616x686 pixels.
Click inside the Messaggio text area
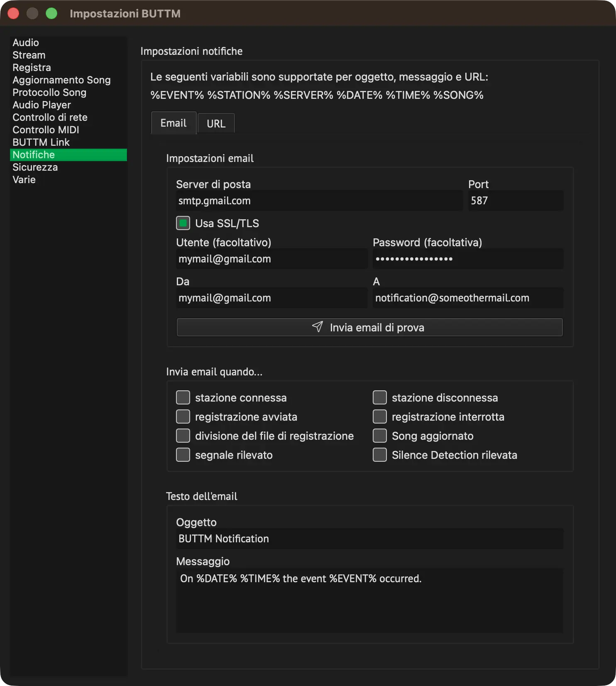(x=370, y=600)
